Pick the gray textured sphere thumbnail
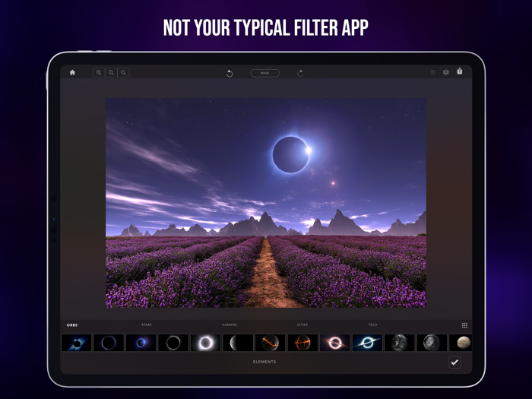 [399, 343]
